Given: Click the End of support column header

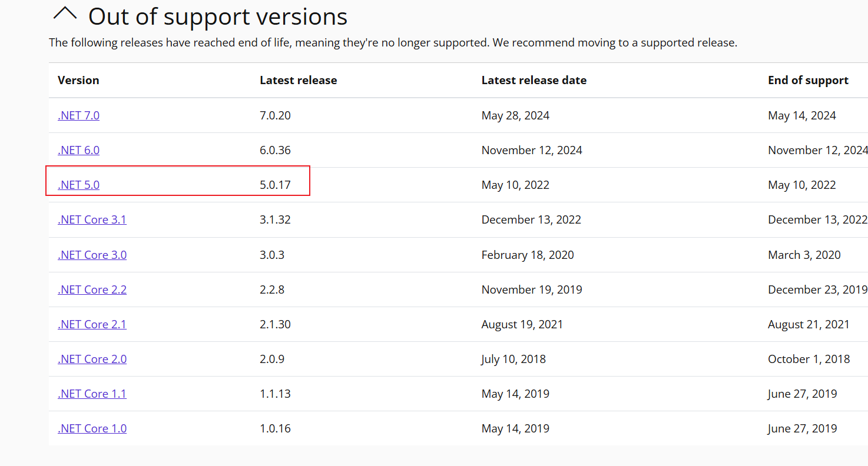Looking at the screenshot, I should click(808, 80).
